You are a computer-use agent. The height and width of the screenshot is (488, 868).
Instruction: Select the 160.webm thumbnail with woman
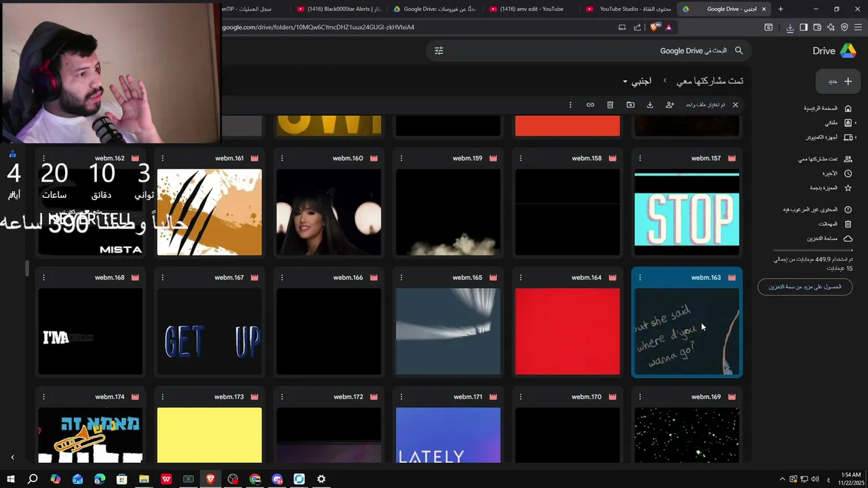pos(329,212)
